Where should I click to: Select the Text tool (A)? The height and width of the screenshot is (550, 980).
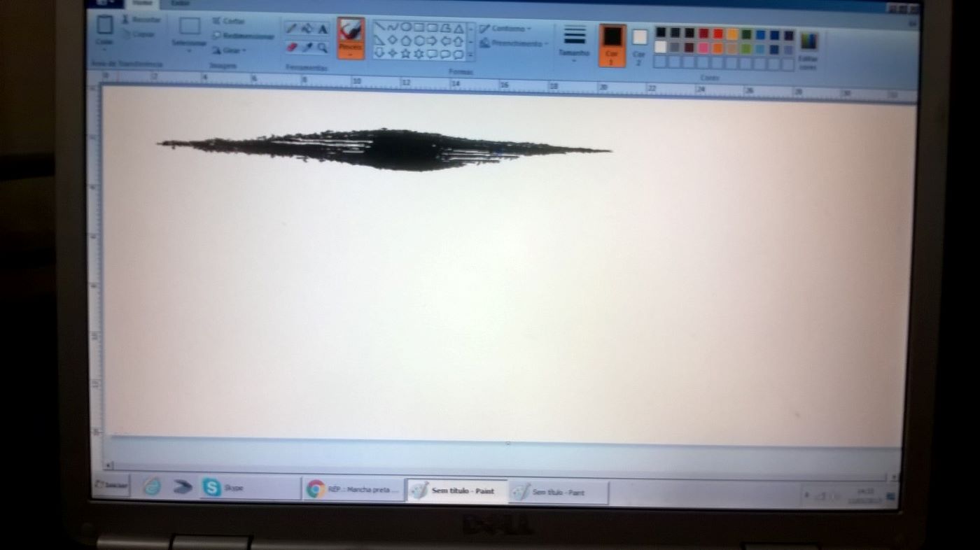pos(323,29)
